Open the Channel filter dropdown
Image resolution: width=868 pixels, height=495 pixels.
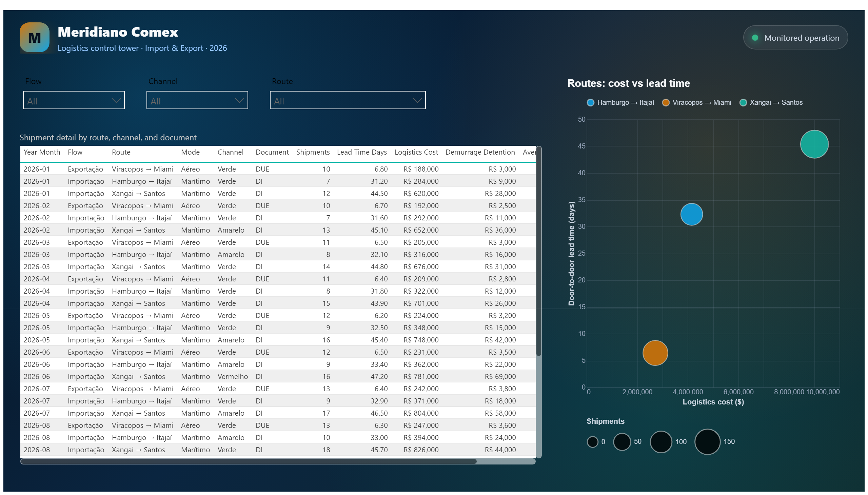[x=197, y=100]
